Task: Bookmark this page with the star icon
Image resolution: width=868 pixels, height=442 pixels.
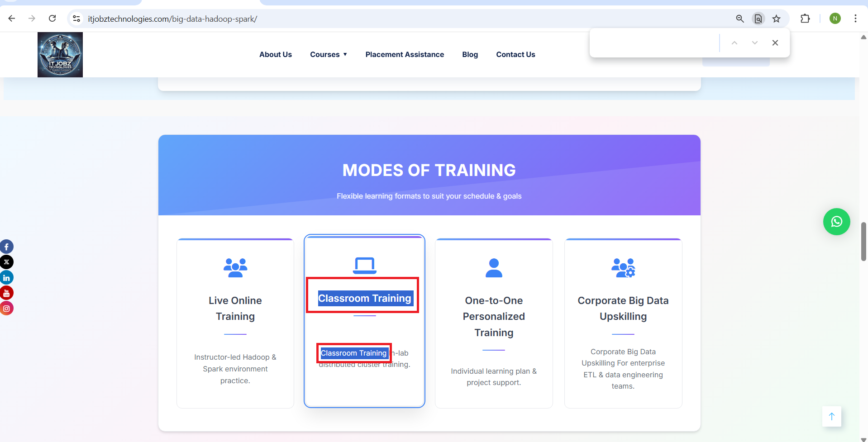Action: [776, 19]
